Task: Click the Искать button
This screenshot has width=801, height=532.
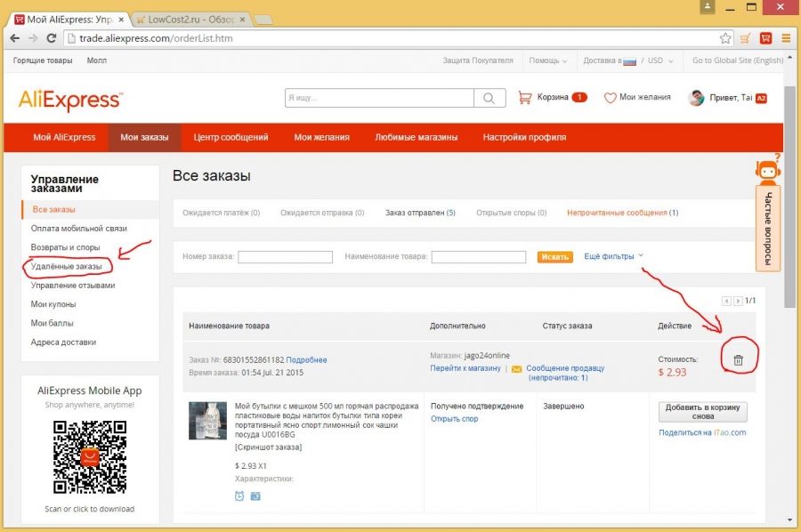Action: click(554, 257)
